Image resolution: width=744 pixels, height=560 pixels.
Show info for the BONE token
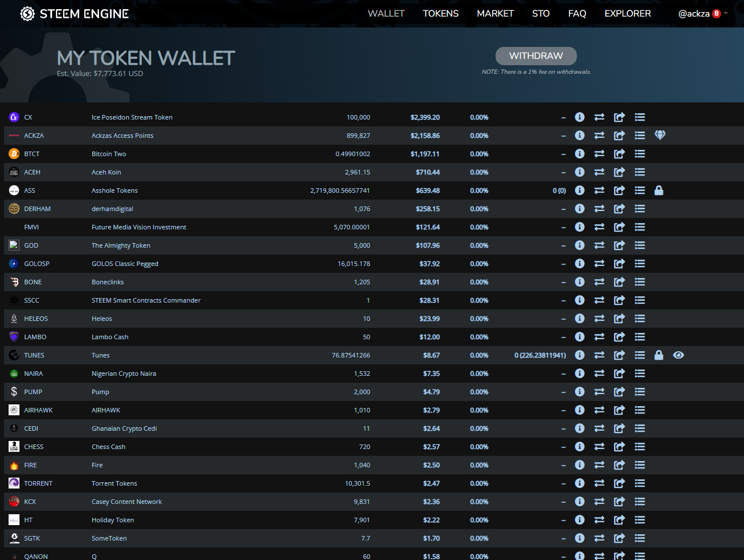point(580,282)
